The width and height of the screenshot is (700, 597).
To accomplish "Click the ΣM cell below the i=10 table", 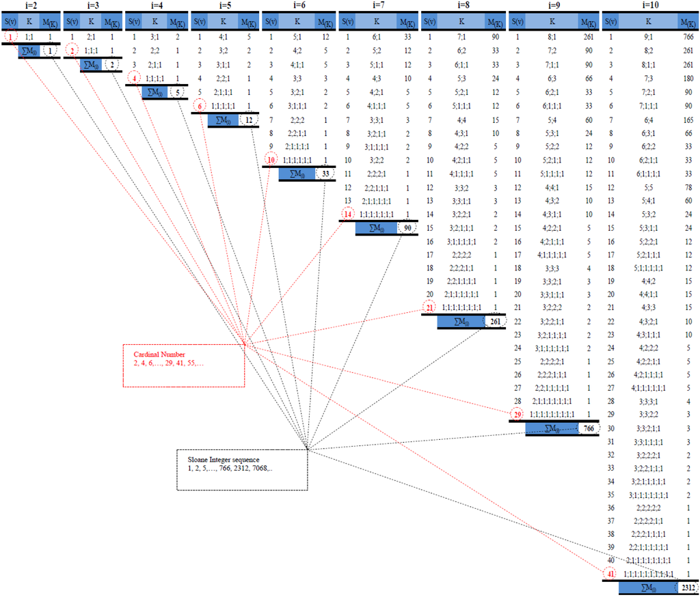I will pyautogui.click(x=648, y=587).
